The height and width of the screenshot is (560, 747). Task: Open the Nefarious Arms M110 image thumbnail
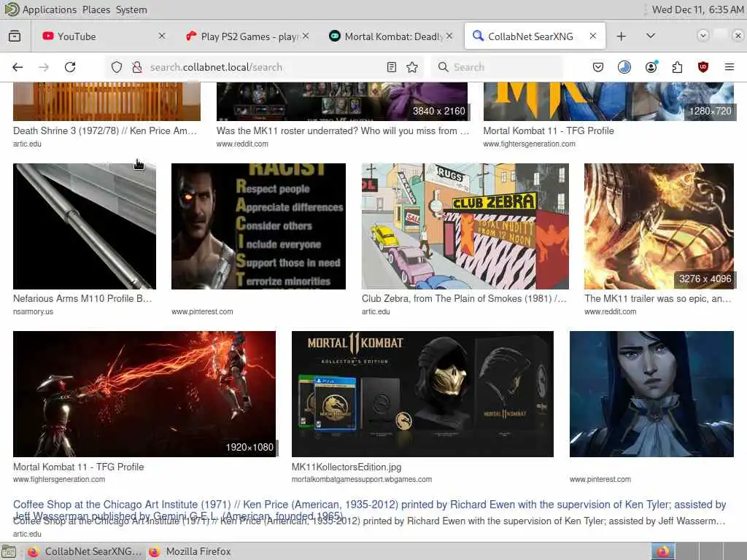[x=85, y=226]
